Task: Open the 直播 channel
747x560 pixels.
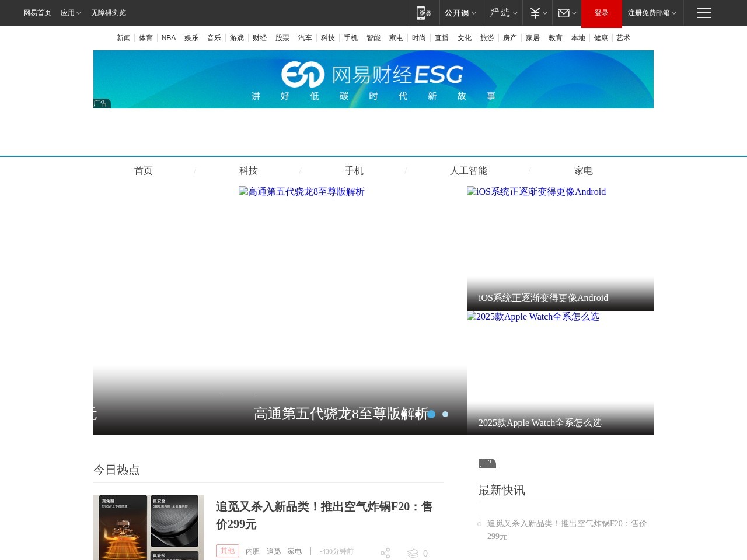Action: click(x=442, y=38)
